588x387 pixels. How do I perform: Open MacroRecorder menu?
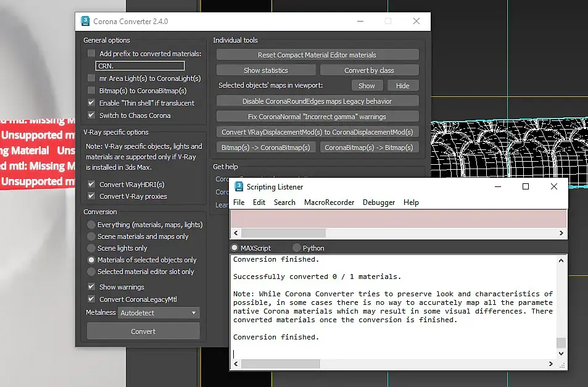[x=329, y=202]
